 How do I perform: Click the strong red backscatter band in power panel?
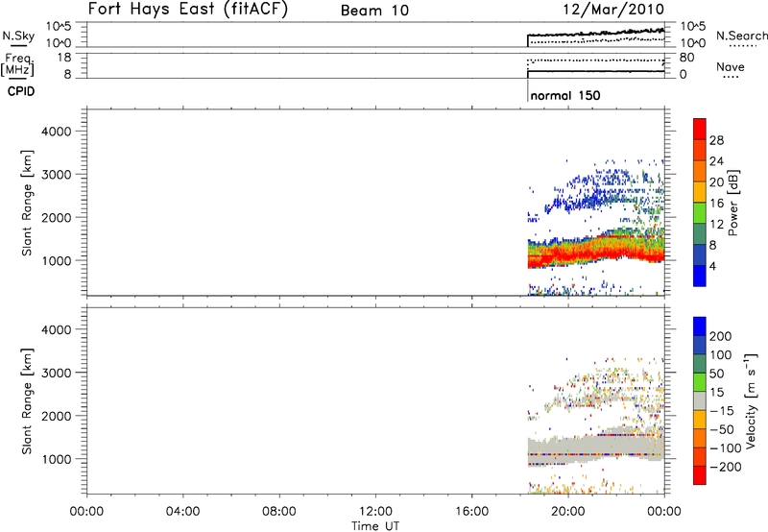(595, 254)
